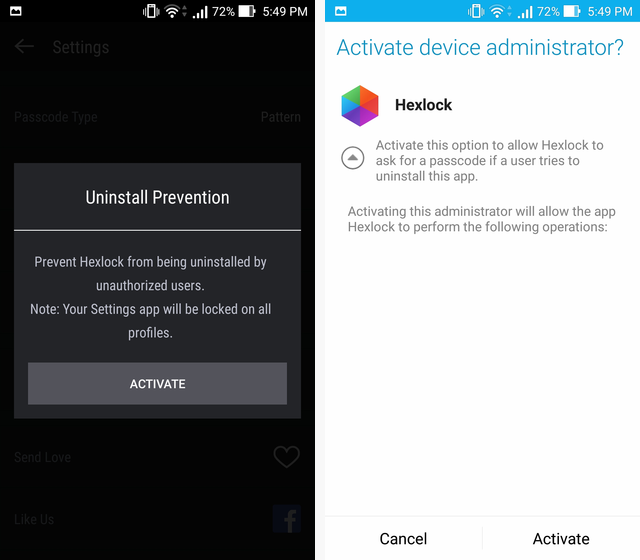Open the Passcode Type setting row

158,117
